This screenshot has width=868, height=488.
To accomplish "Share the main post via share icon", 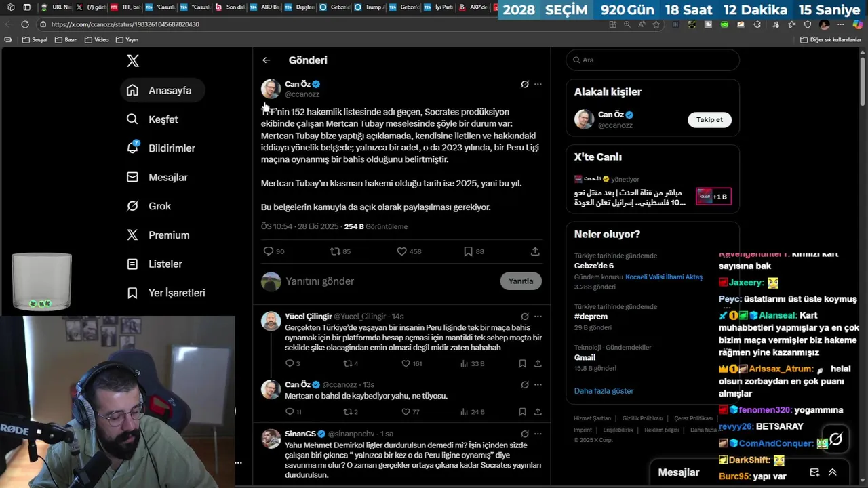I will [535, 251].
